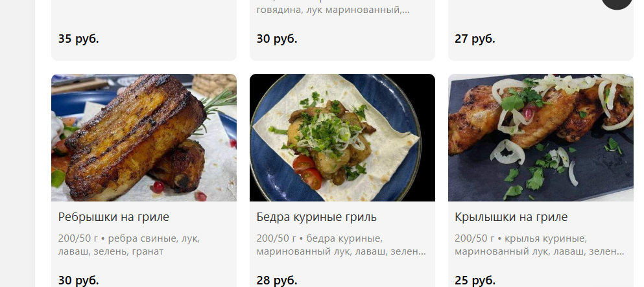
Task: Click the ребра свиные ingredients description
Action: click(129, 245)
